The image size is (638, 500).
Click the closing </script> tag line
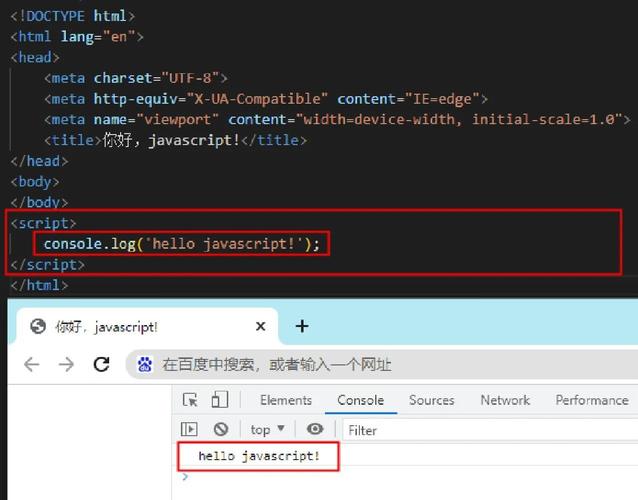pos(48,265)
